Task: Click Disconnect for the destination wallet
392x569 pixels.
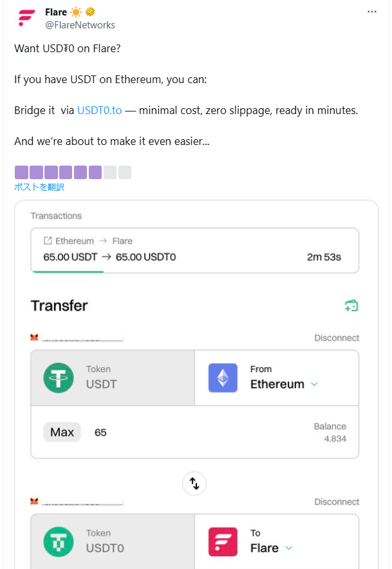Action: click(x=337, y=502)
